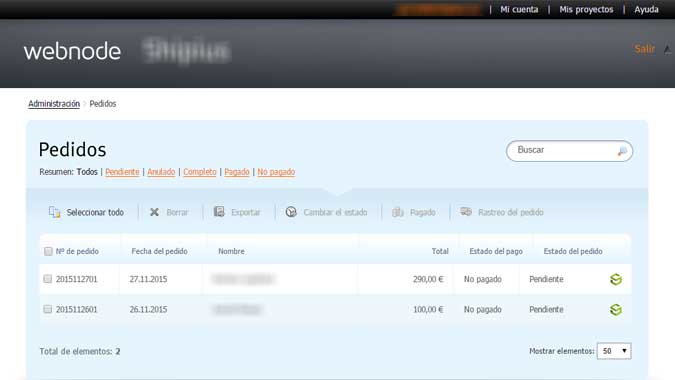Select order number 2015112701
Image resolution: width=675 pixels, height=380 pixels.
(77, 279)
